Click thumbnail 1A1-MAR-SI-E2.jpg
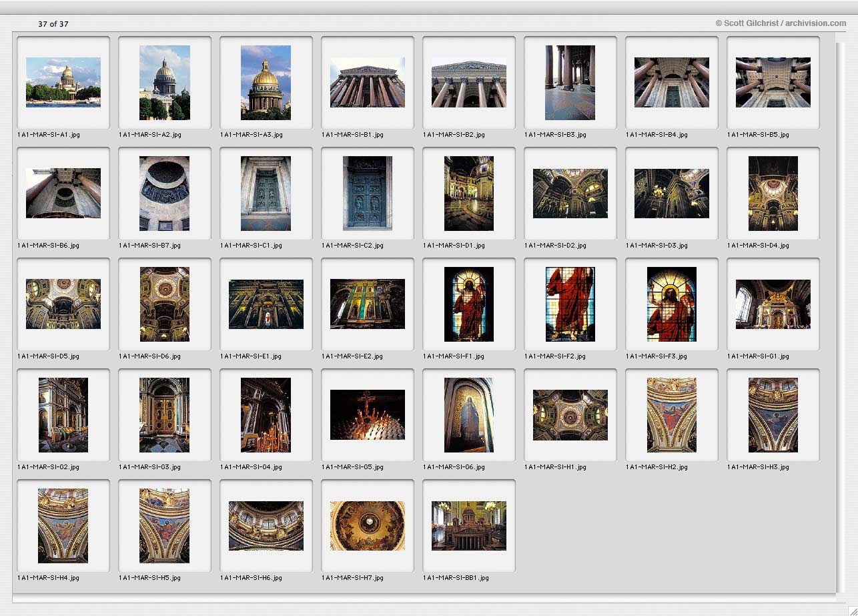This screenshot has width=858, height=616. [x=368, y=304]
